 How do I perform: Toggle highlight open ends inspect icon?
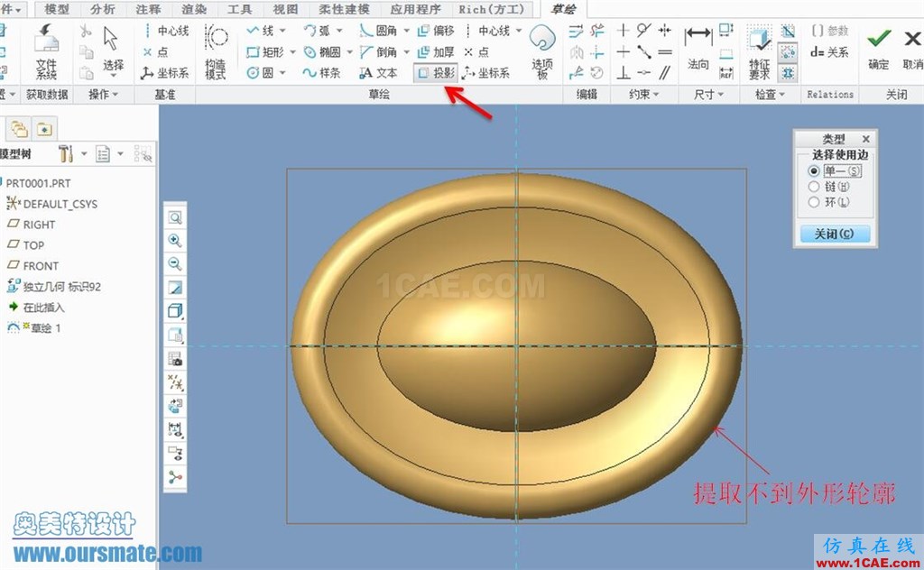pyautogui.click(x=788, y=52)
